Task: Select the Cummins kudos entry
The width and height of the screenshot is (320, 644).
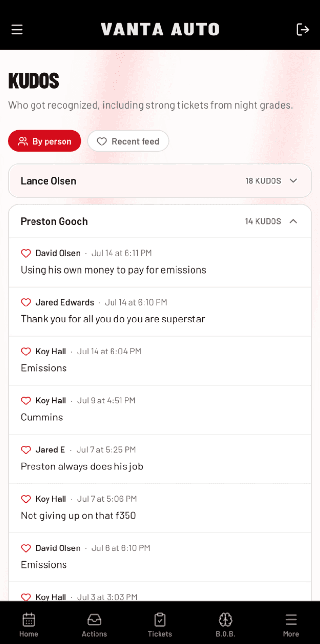Action: point(160,410)
